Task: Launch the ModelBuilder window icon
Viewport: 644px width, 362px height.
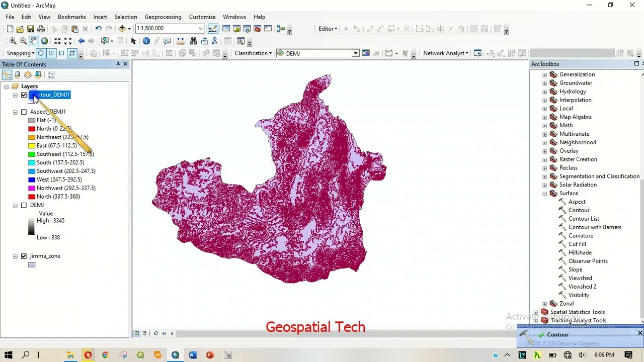Action: (281, 29)
